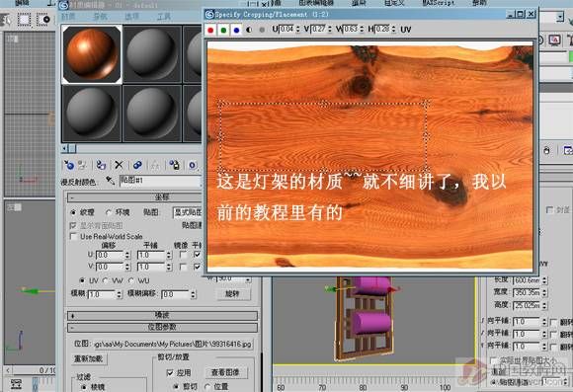Collapse the 坐标 rollout

pyautogui.click(x=134, y=197)
